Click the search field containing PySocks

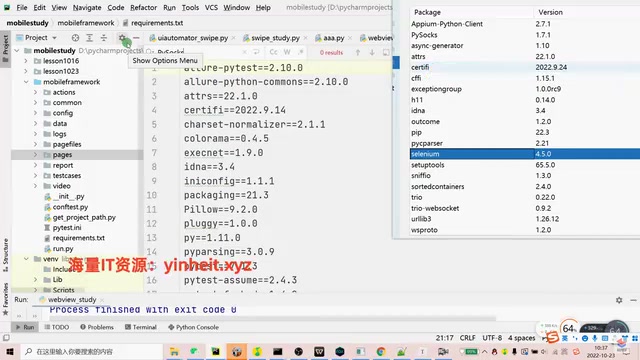click(x=196, y=52)
